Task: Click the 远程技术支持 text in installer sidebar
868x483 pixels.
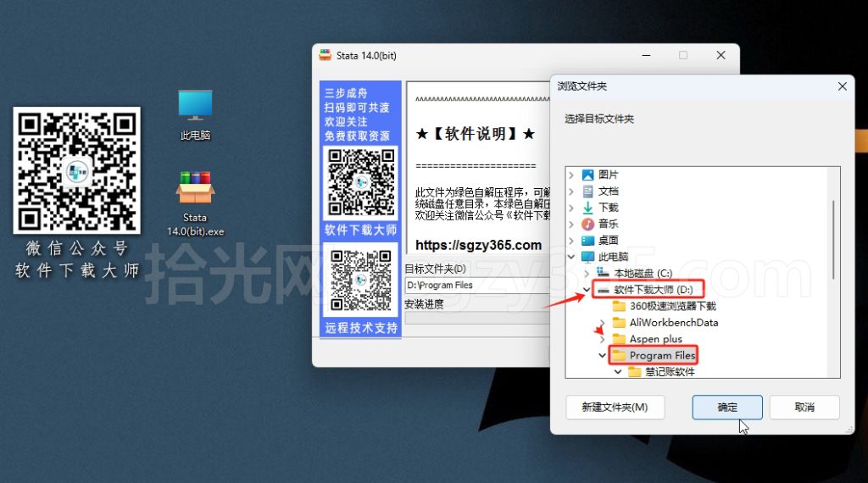Action: pos(361,328)
